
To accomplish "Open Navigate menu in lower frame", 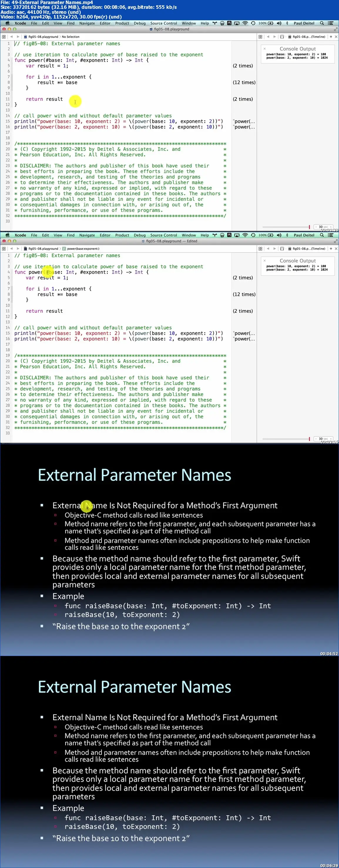I will pos(87,235).
